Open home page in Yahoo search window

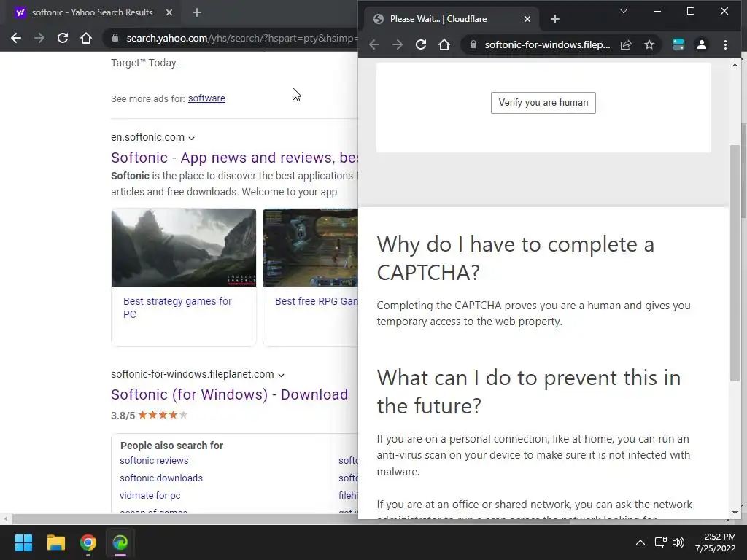point(86,38)
